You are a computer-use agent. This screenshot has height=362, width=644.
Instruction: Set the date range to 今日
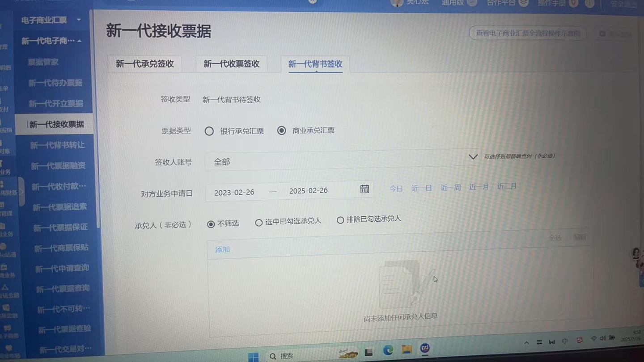point(396,189)
